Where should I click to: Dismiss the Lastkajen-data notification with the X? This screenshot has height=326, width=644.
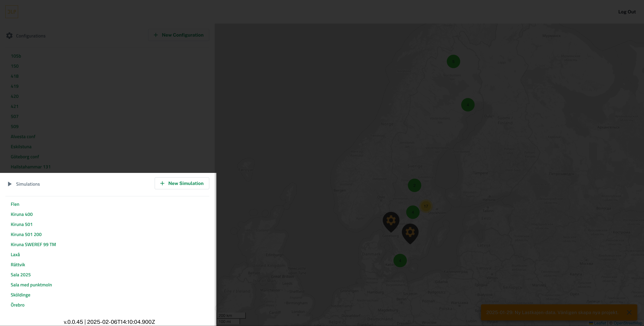[x=629, y=312]
